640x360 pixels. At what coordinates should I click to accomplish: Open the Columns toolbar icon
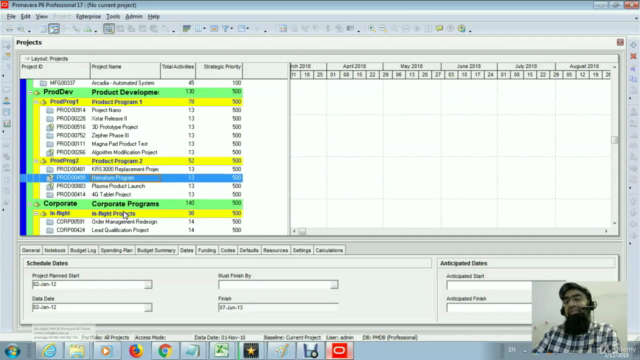(198, 29)
